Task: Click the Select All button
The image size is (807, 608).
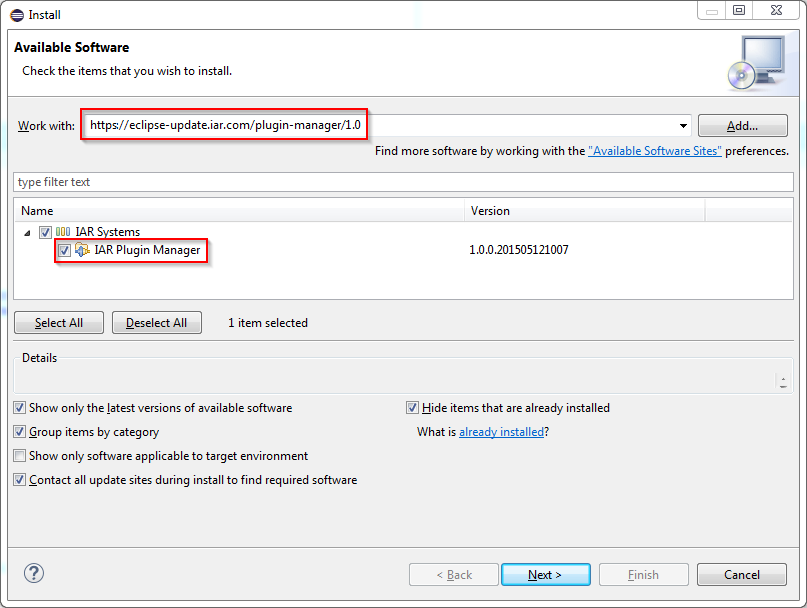Action: (59, 323)
